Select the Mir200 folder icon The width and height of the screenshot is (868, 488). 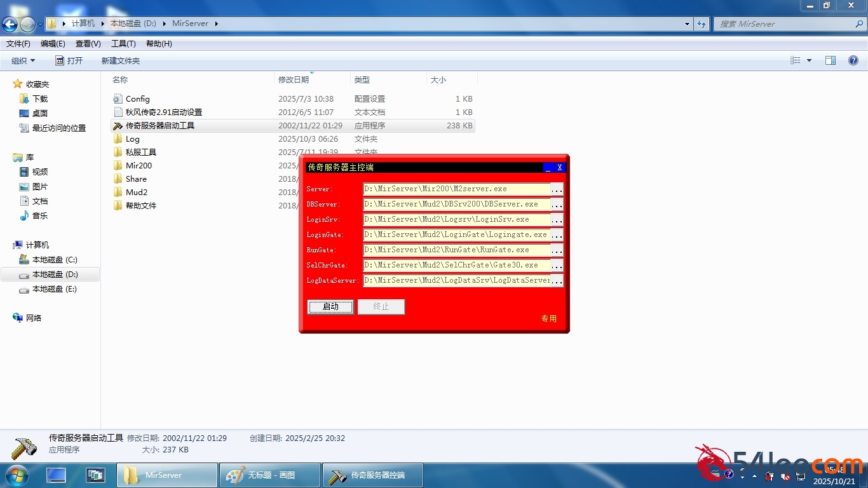[x=118, y=165]
